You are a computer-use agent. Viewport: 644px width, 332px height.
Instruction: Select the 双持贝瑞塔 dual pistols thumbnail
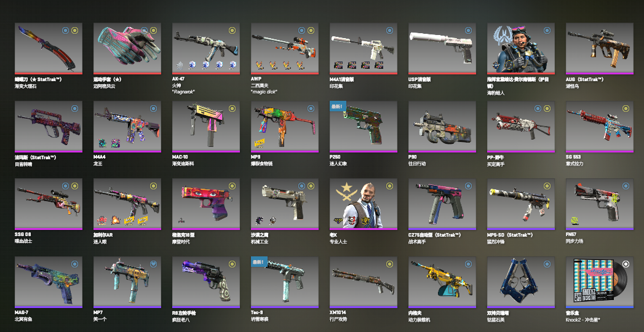tap(521, 282)
